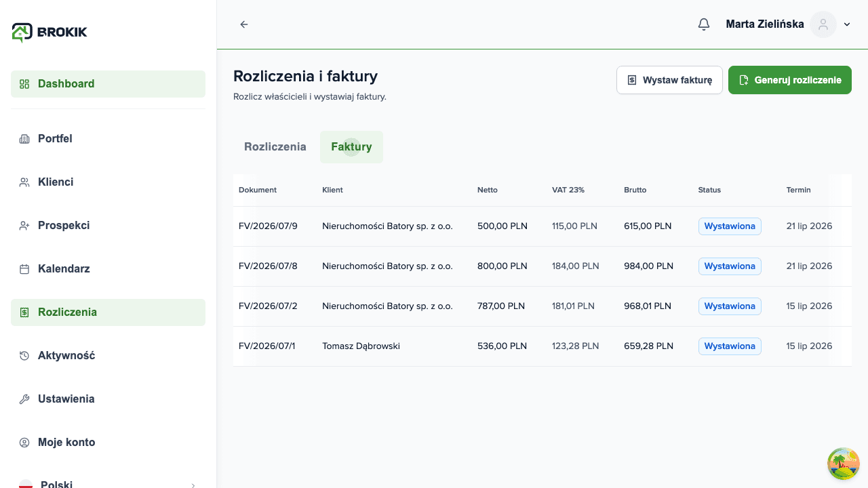Click the Ustawienia wrench icon
The width and height of the screenshot is (868, 488).
point(24,399)
